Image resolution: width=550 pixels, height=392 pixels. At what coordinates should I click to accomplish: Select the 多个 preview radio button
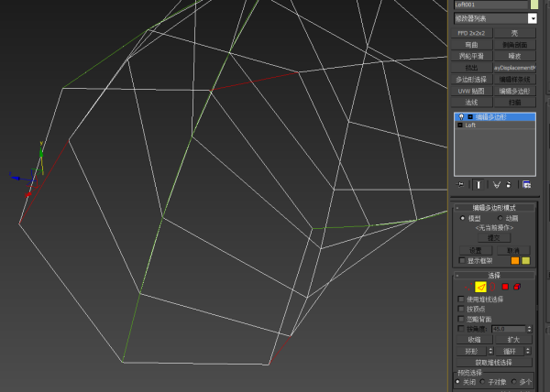pos(514,382)
